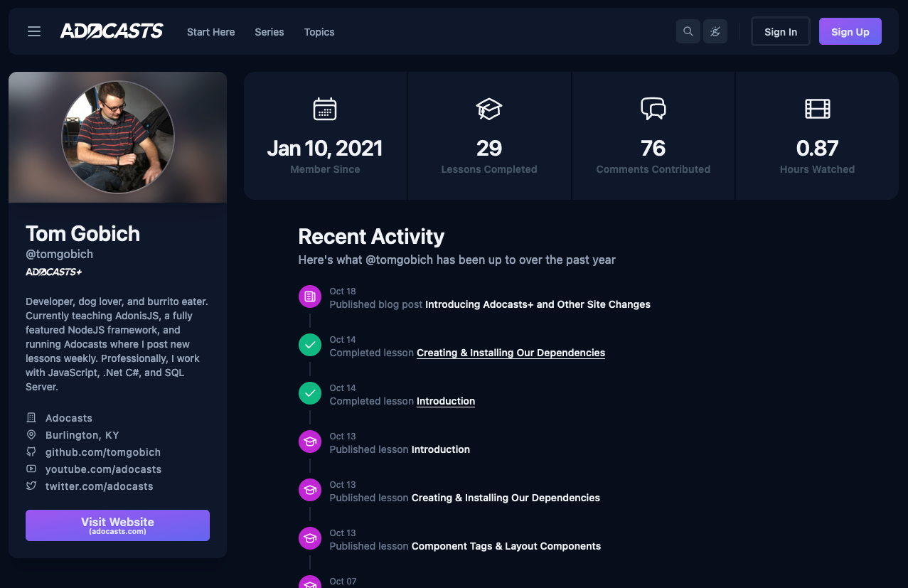Click the activity subtitle about the past year
This screenshot has width=908, height=588.
click(x=457, y=260)
